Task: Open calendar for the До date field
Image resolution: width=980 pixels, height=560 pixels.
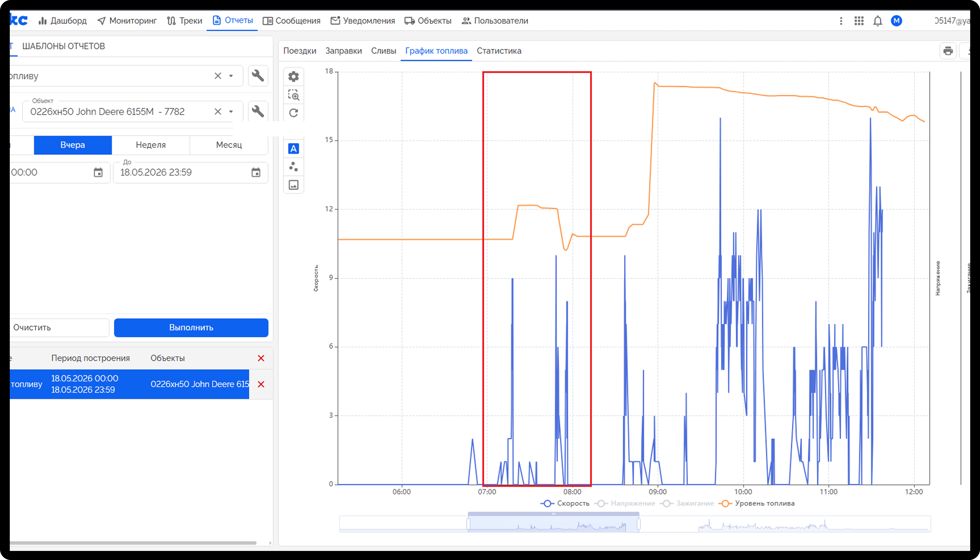Action: [x=256, y=172]
